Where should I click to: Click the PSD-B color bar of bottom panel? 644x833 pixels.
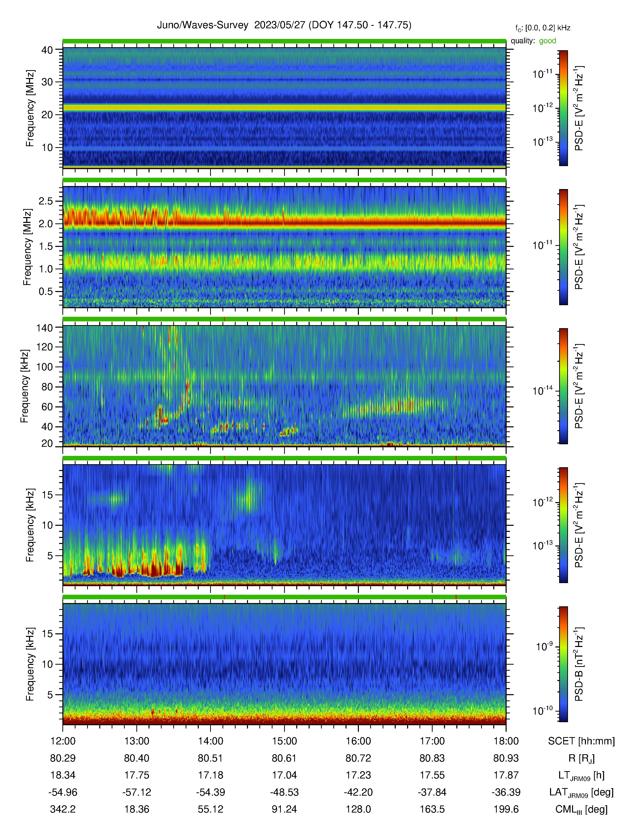coord(563,664)
